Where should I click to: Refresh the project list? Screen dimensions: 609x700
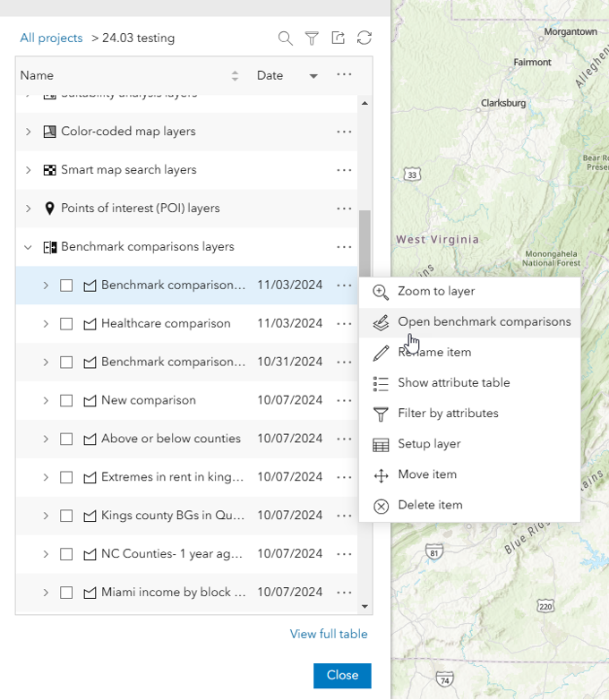(364, 38)
